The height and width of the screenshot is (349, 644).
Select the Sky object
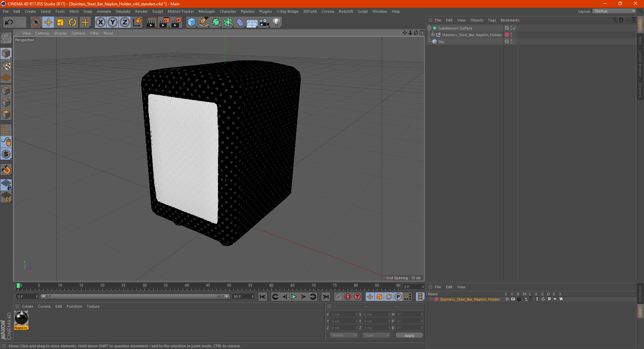click(441, 42)
